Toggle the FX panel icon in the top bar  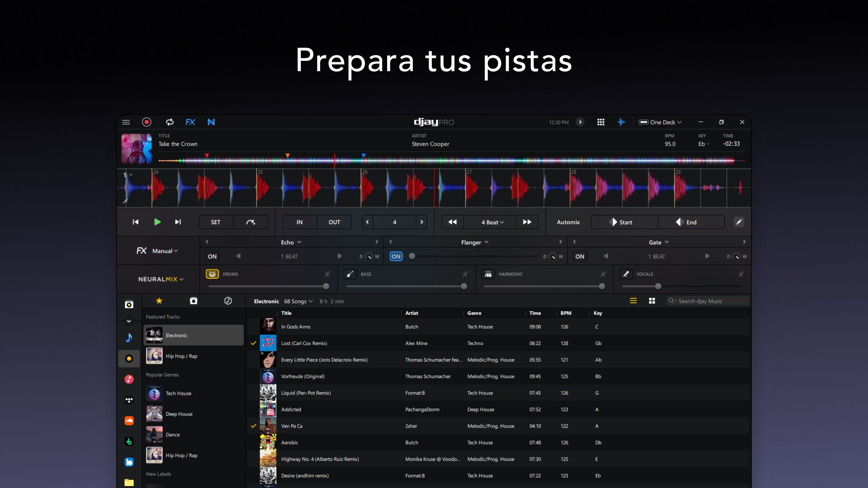coord(190,122)
